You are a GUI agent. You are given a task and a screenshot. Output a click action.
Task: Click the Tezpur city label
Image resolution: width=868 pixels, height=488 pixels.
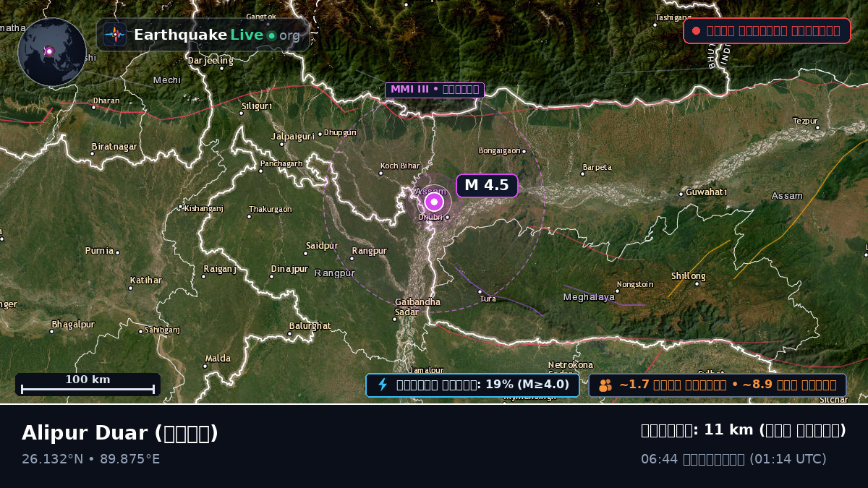click(x=805, y=121)
